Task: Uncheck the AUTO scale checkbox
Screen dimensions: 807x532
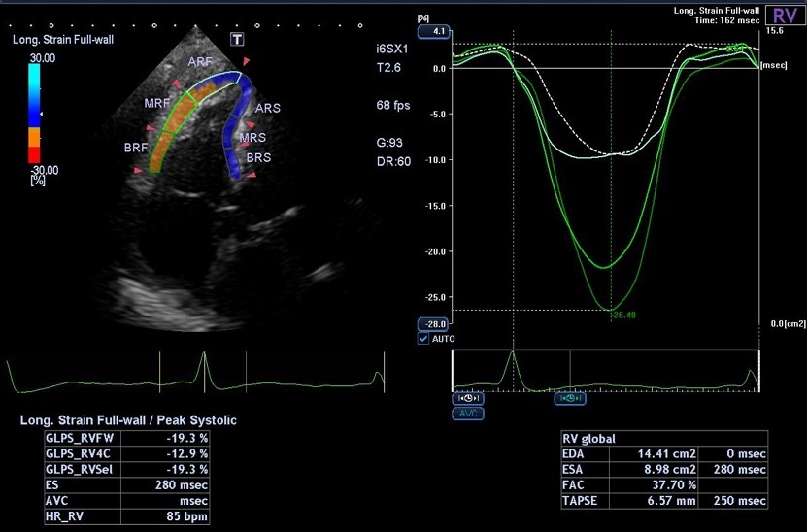Action: [x=422, y=339]
